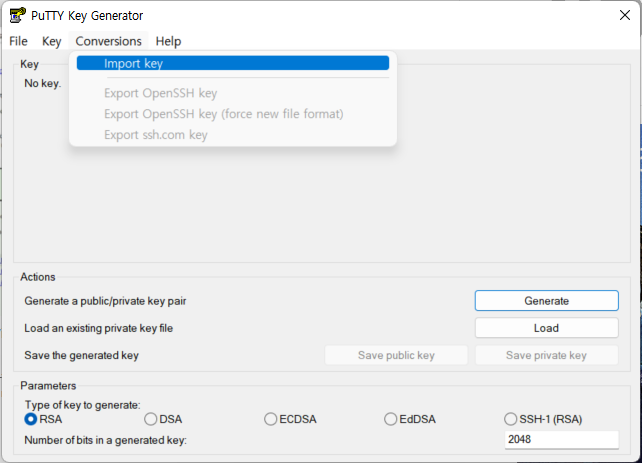Viewport: 642px width, 463px height.
Task: Click 'Load an existing private key file' label
Action: (x=99, y=328)
